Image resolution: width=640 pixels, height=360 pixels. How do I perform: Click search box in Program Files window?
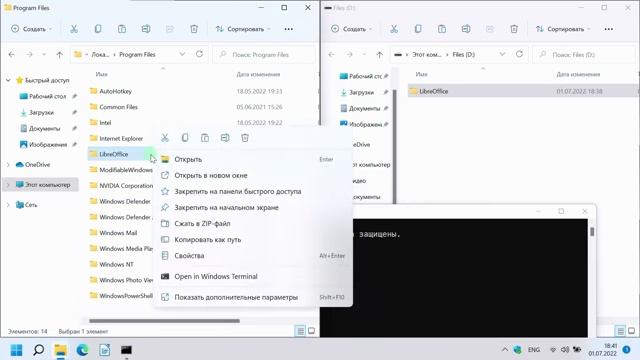[264, 54]
